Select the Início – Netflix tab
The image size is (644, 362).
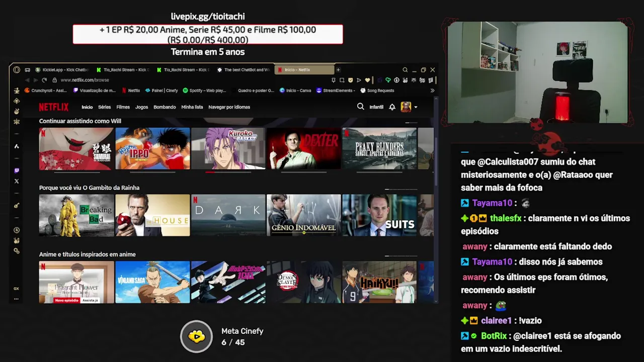pyautogui.click(x=304, y=70)
